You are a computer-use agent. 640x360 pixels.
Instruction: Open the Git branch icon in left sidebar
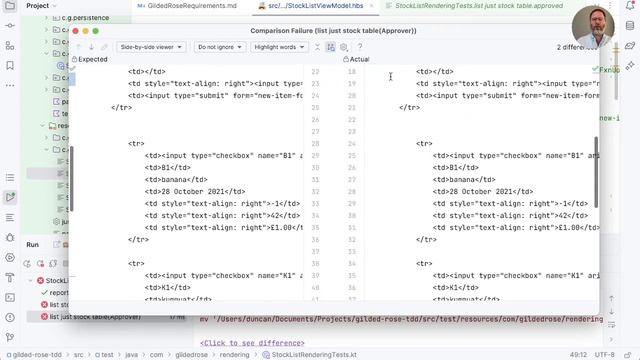point(10,337)
